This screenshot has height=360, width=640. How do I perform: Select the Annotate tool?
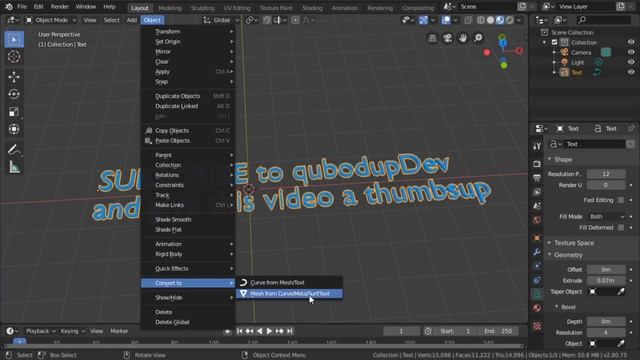tap(14, 150)
